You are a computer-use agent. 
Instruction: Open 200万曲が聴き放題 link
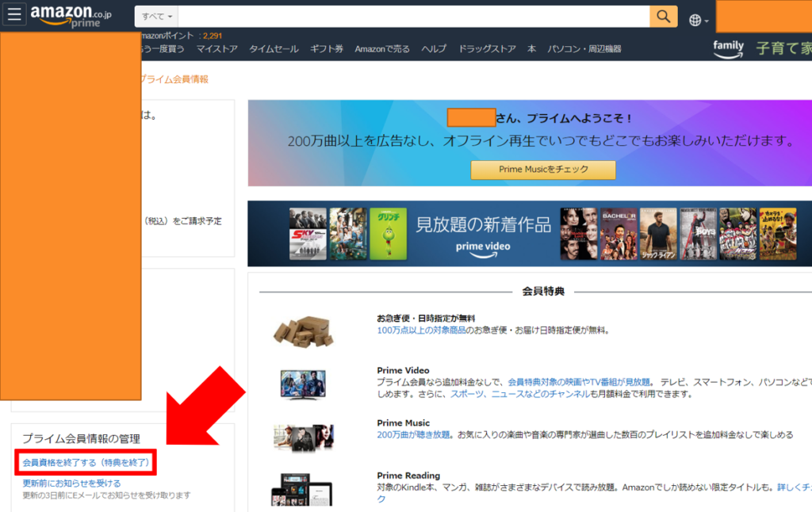(x=413, y=435)
